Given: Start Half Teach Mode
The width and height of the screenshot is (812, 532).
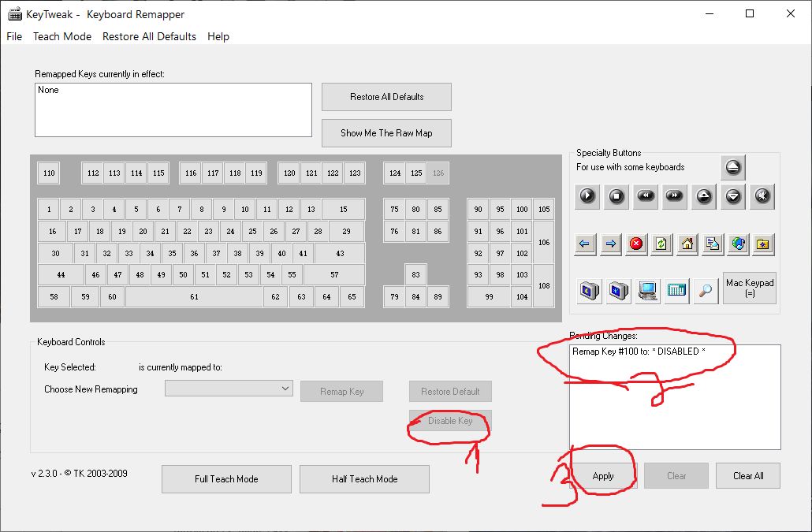Looking at the screenshot, I should (x=364, y=479).
